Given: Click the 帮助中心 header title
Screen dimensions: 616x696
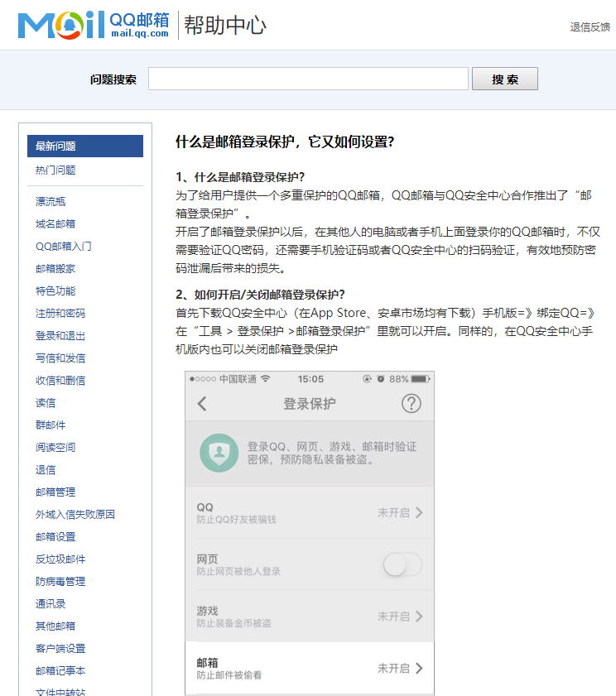Looking at the screenshot, I should tap(225, 26).
